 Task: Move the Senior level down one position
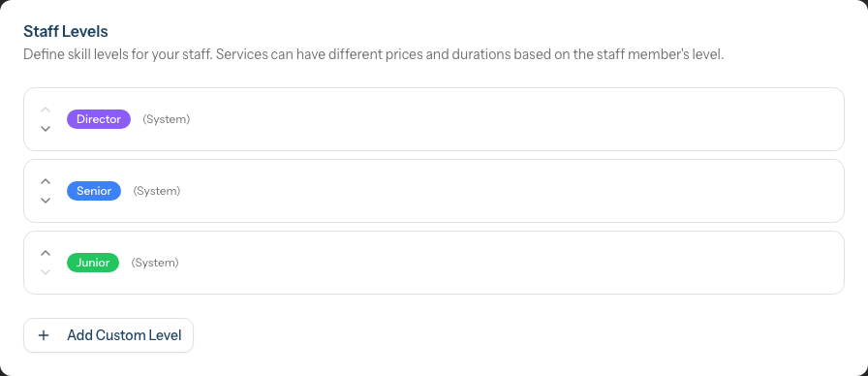click(46, 201)
